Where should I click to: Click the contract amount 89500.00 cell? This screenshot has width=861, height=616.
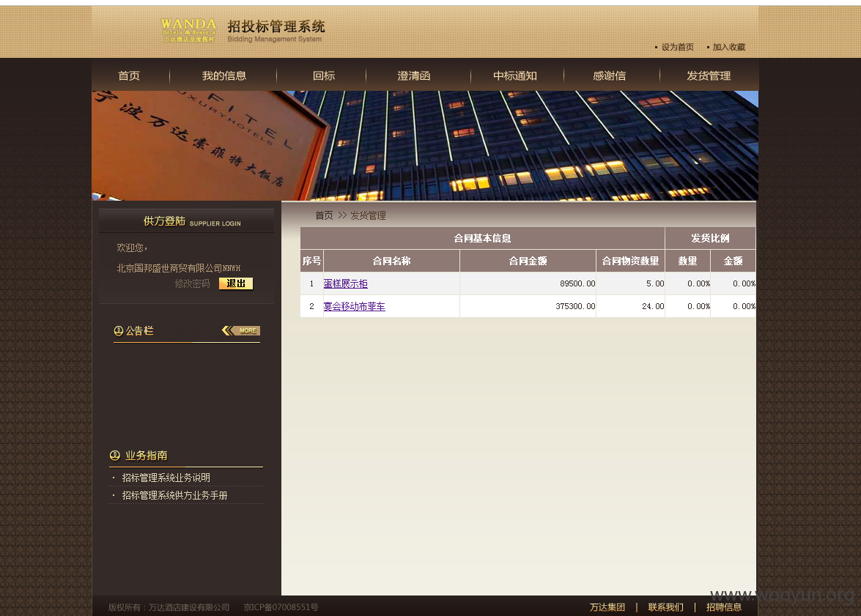[528, 284]
